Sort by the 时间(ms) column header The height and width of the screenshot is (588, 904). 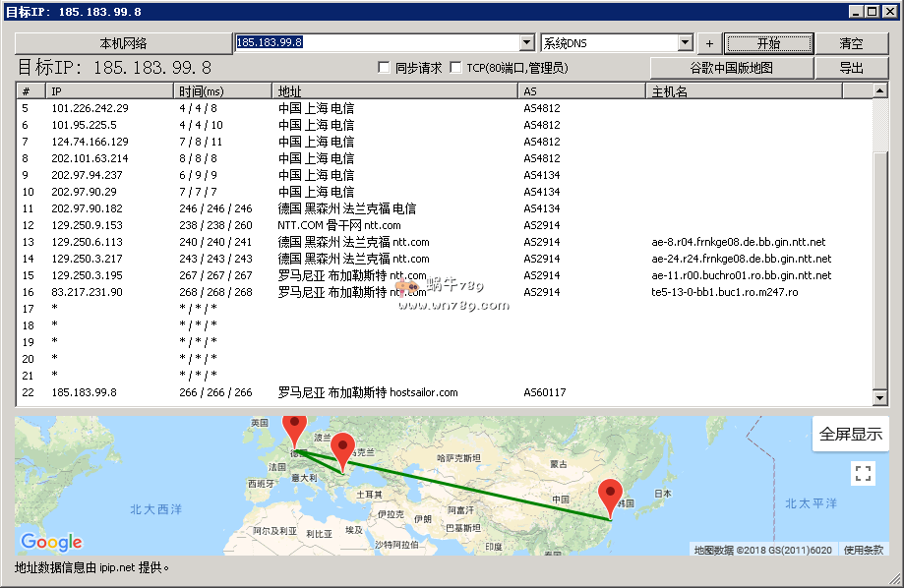tap(222, 91)
